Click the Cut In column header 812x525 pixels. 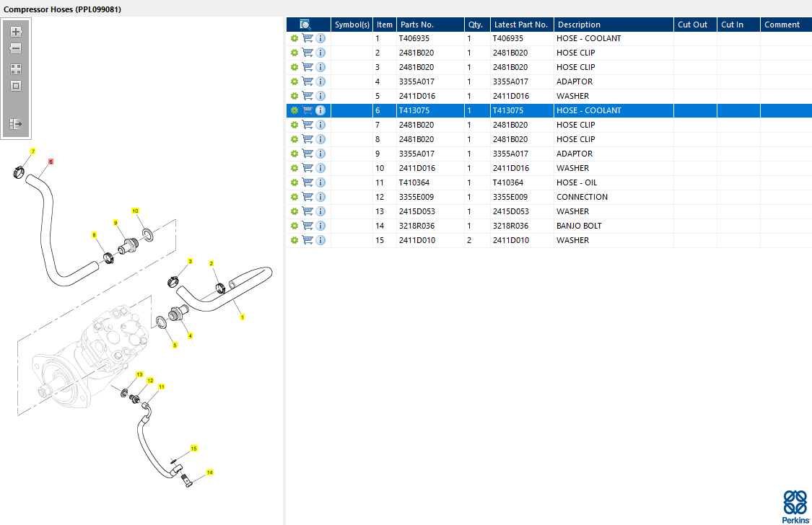point(738,25)
